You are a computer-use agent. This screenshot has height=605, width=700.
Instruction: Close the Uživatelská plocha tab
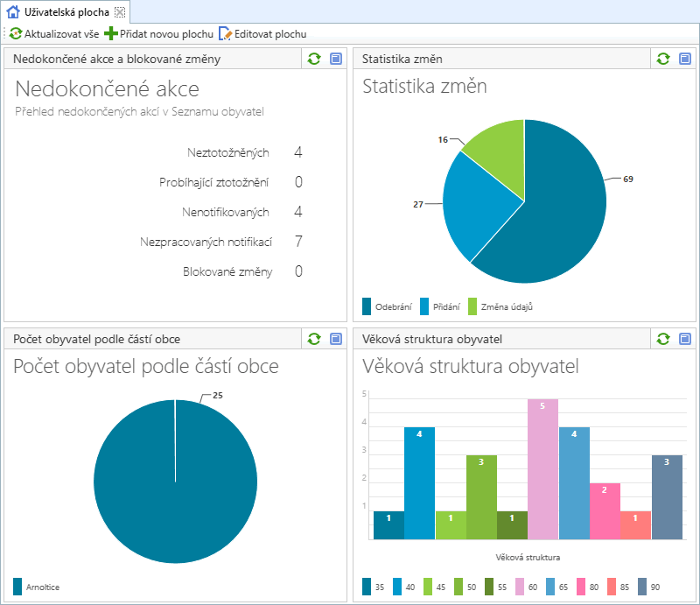(121, 12)
